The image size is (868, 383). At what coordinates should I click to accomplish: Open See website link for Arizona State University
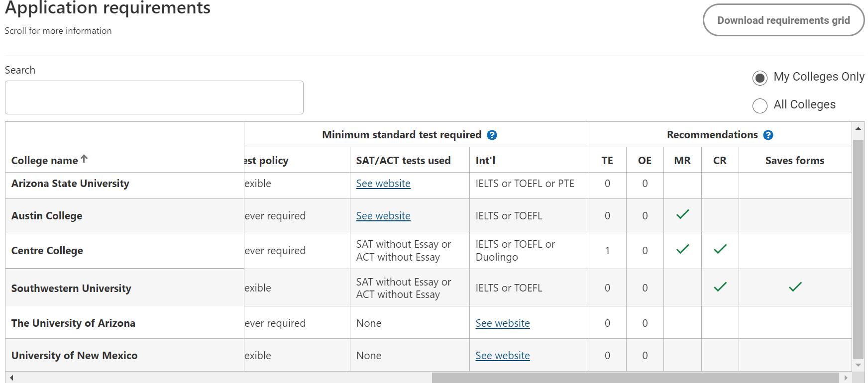(383, 184)
